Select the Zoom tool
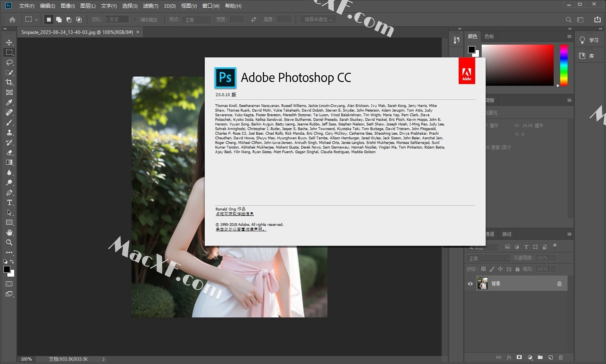The height and width of the screenshot is (364, 606). click(x=9, y=242)
